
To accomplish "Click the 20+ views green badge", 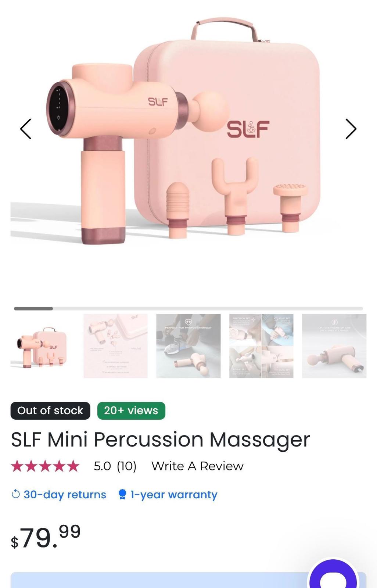I will tap(131, 410).
